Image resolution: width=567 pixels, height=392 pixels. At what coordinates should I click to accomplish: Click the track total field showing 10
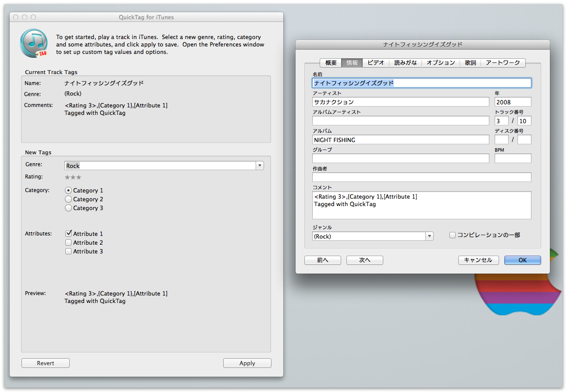(524, 121)
